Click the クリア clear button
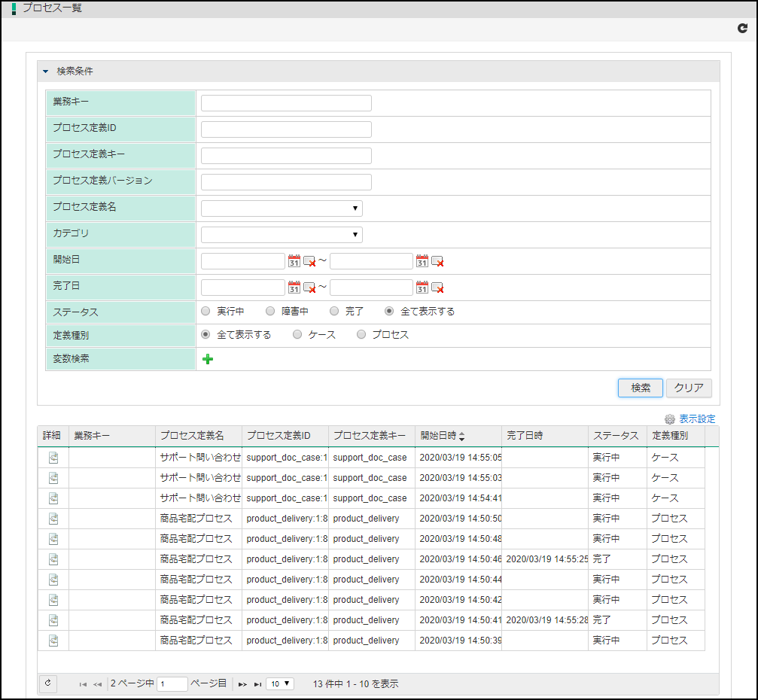 tap(689, 388)
